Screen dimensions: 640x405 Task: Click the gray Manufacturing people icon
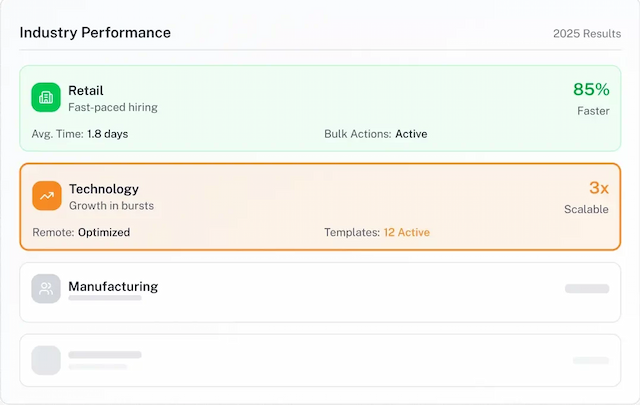[46, 289]
